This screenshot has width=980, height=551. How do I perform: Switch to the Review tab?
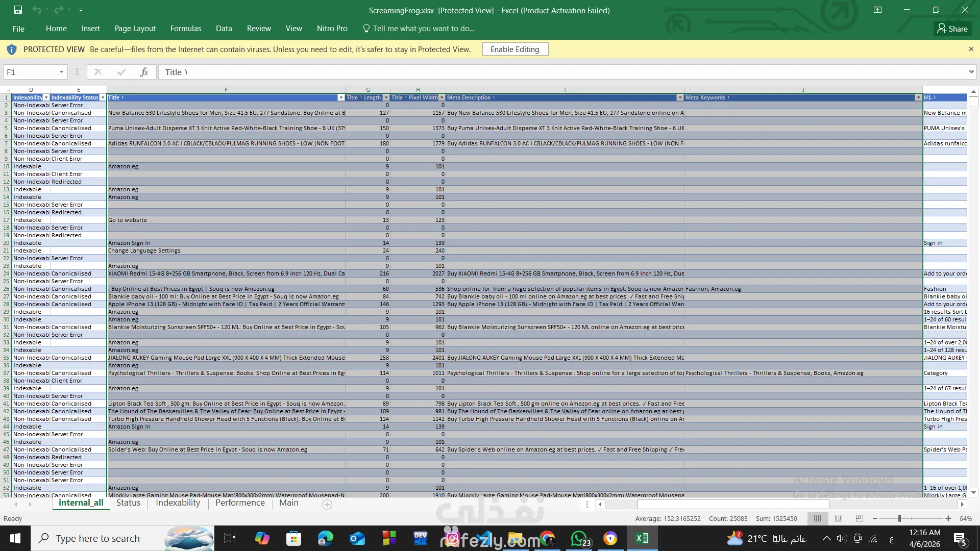[x=259, y=29]
